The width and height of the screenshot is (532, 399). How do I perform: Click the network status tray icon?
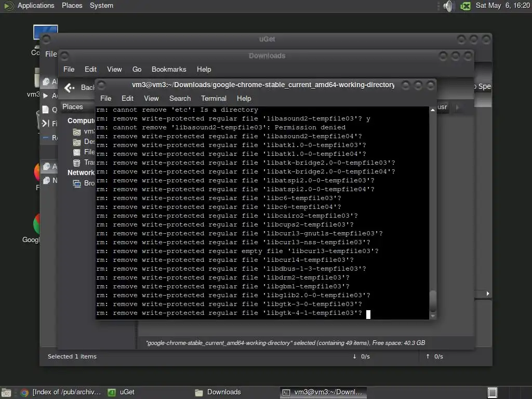click(x=465, y=6)
